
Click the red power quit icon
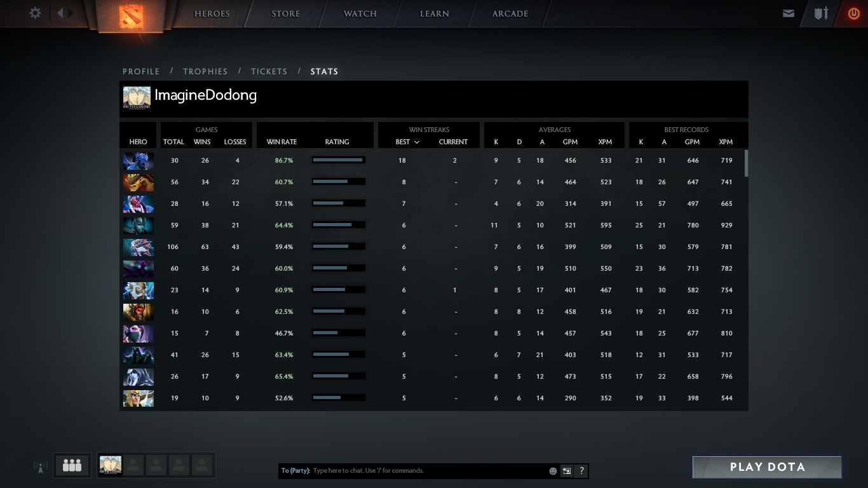pyautogui.click(x=854, y=13)
